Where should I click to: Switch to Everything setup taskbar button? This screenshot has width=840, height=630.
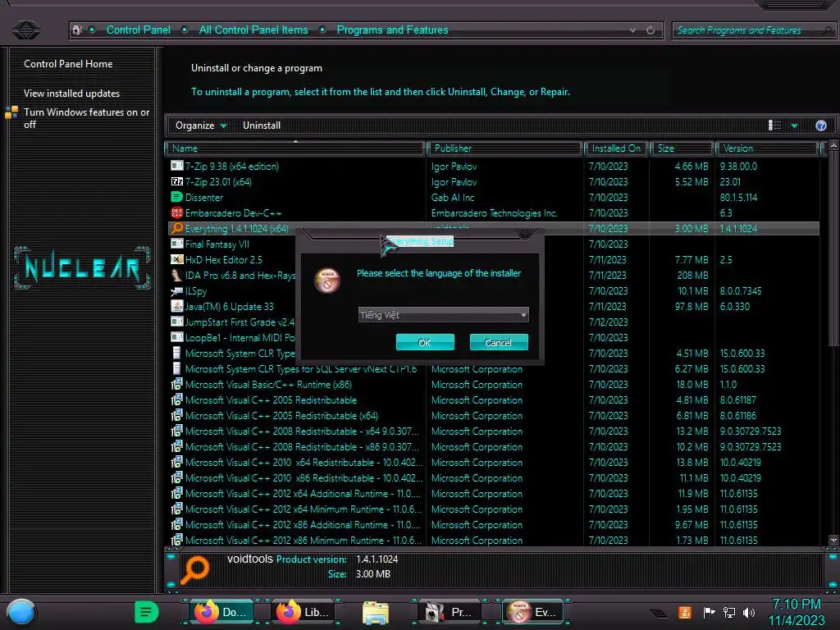(532, 612)
